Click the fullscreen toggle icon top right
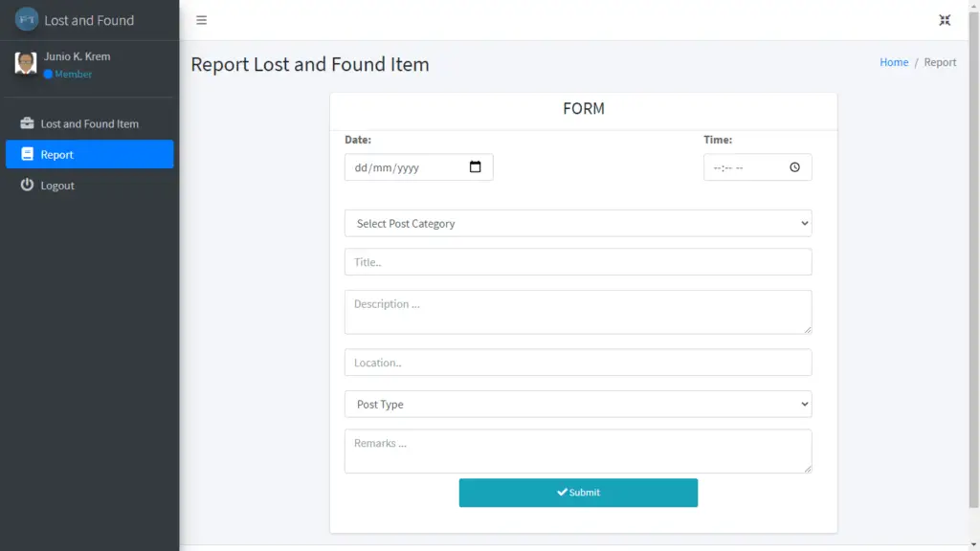The height and width of the screenshot is (551, 980). (x=945, y=19)
